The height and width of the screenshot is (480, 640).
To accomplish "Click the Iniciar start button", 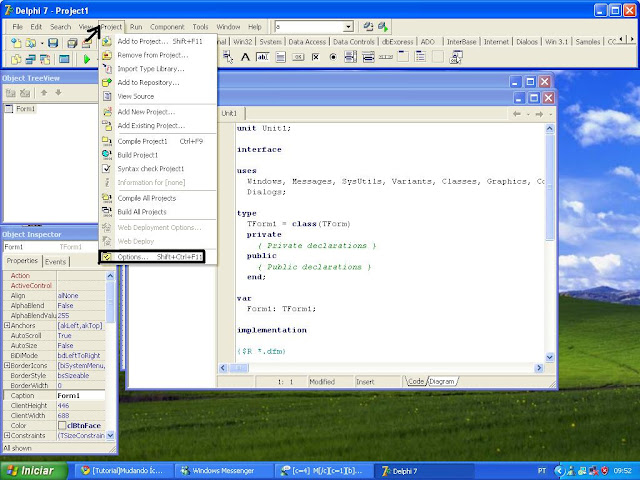I will pos(34,471).
